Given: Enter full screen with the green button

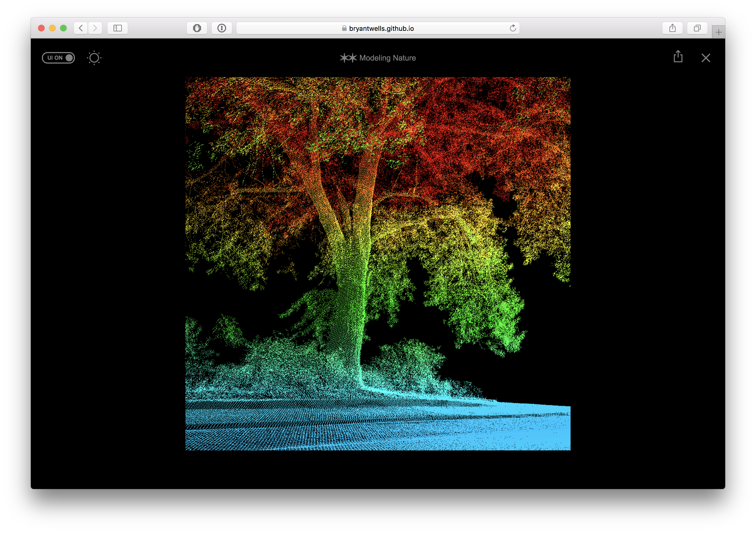Looking at the screenshot, I should [x=64, y=28].
